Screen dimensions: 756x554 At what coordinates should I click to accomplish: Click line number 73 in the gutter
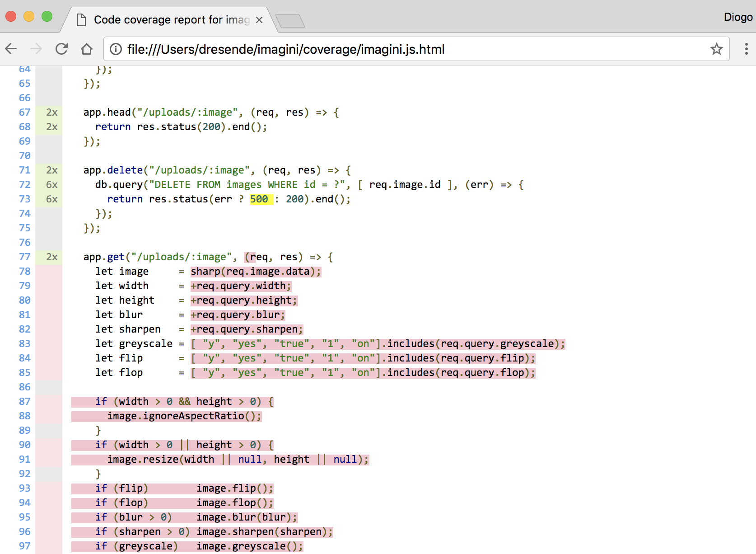point(25,199)
